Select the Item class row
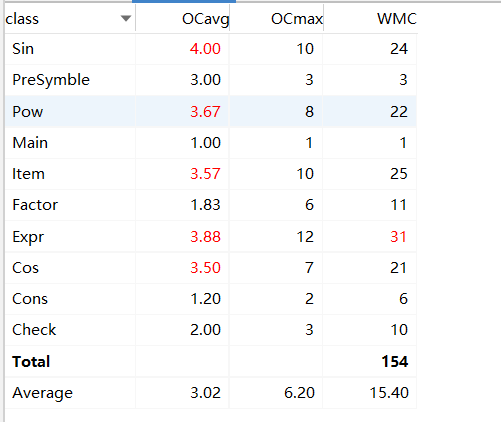501x422 pixels. click(x=211, y=174)
